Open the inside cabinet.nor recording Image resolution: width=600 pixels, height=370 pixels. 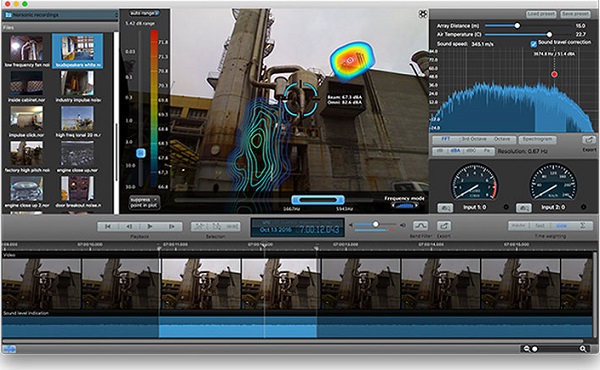[27, 86]
